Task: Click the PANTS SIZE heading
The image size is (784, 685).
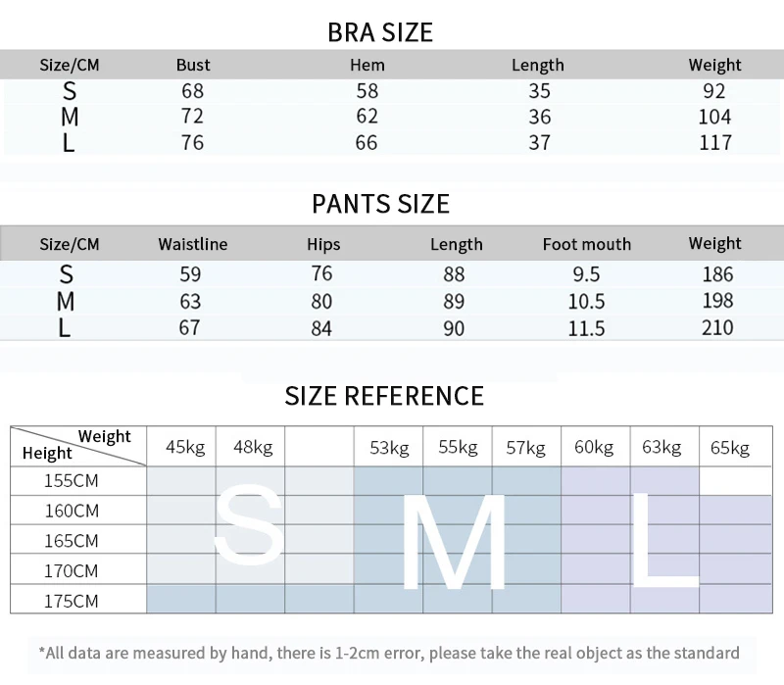Action: 380,204
